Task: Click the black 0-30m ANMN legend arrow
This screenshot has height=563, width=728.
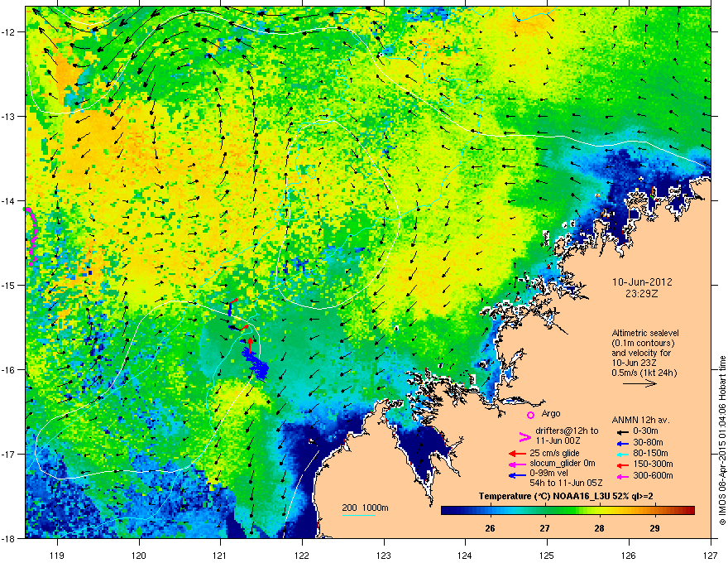Action: pyautogui.click(x=622, y=431)
